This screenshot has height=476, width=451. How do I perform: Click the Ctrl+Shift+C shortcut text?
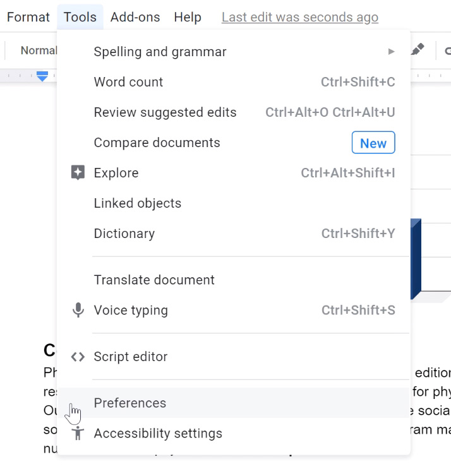(x=358, y=82)
